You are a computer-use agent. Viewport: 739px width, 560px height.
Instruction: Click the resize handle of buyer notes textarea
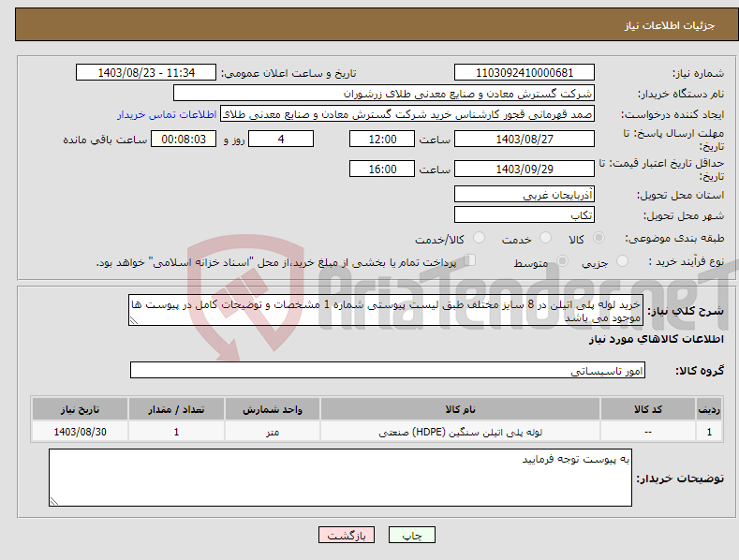pyautogui.click(x=54, y=502)
